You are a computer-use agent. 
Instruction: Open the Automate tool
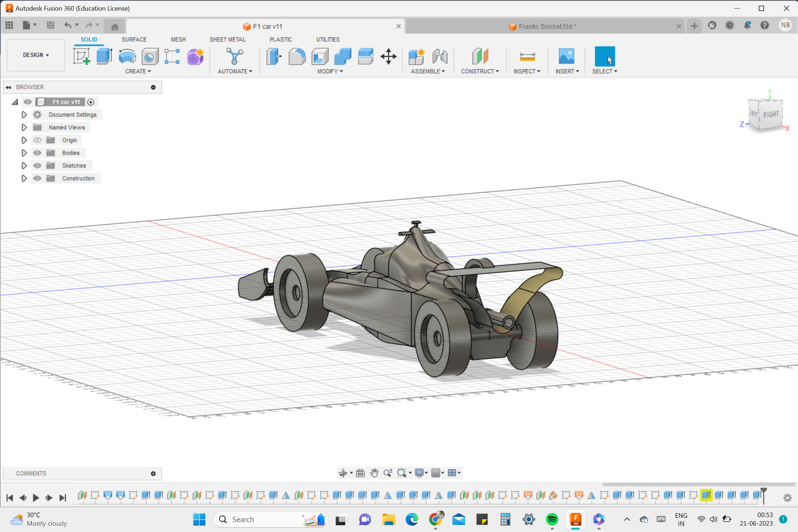[235, 57]
